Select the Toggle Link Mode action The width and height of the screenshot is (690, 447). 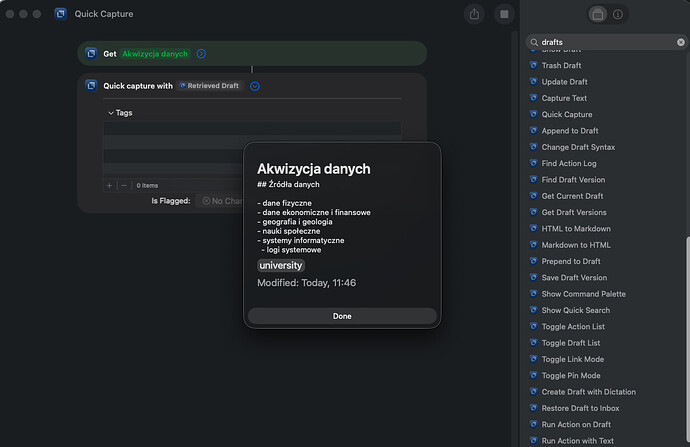coord(573,359)
